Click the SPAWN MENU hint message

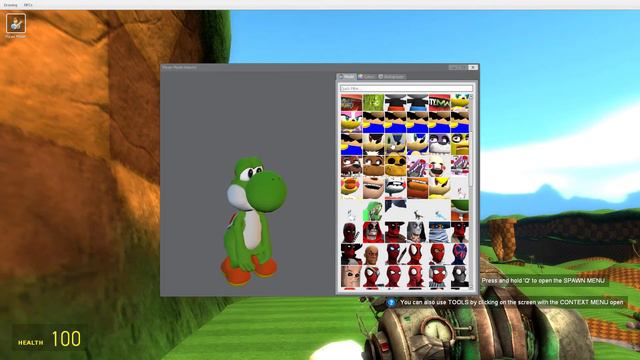[543, 280]
